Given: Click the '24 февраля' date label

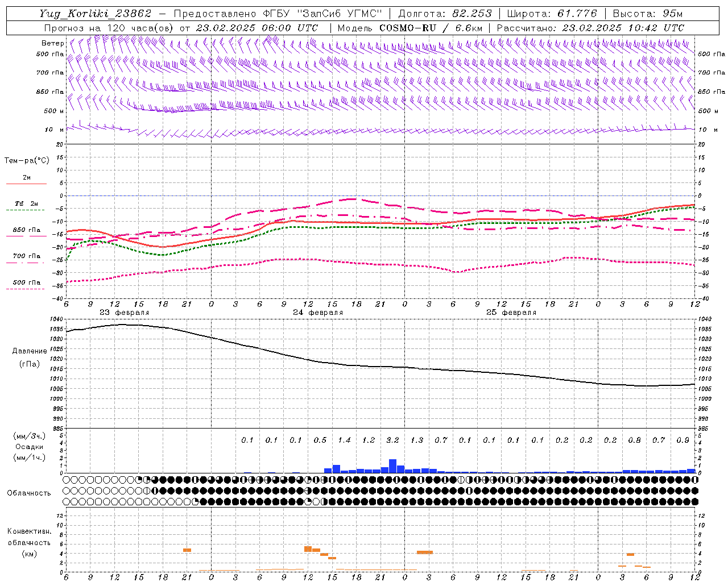Looking at the screenshot, I should click(x=318, y=313).
